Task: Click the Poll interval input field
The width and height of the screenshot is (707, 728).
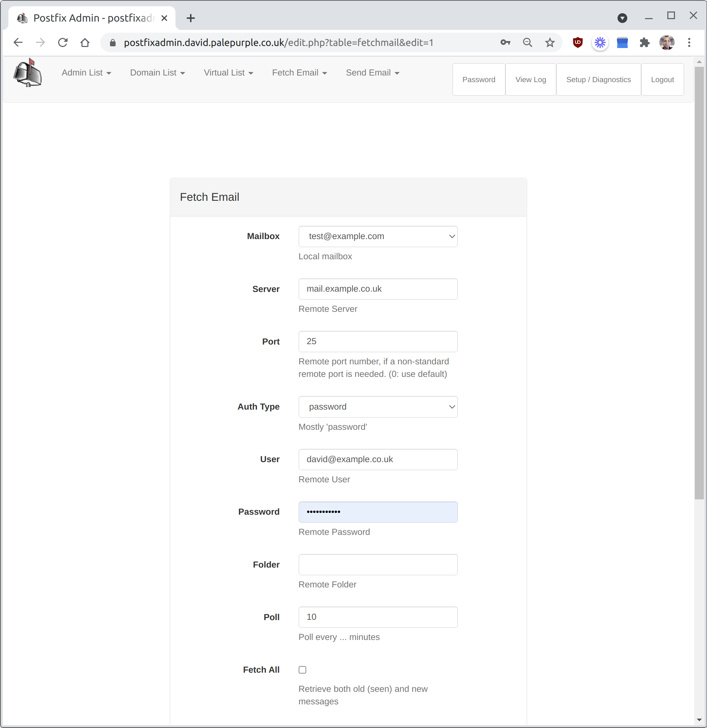Action: 377,616
